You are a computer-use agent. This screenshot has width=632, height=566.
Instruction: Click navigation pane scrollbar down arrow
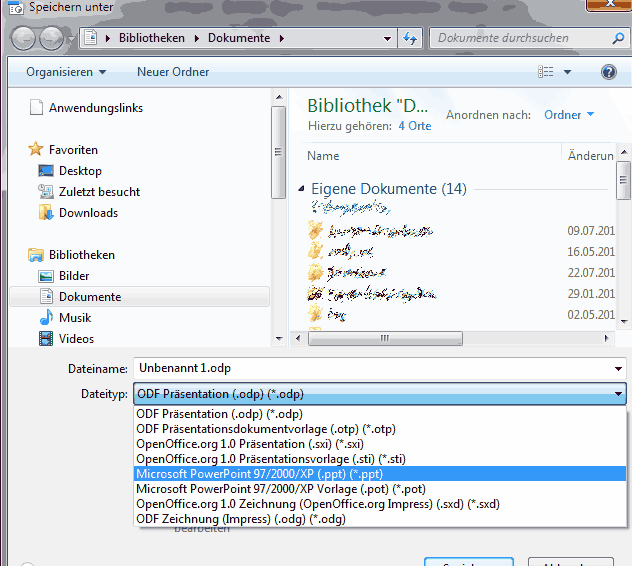pyautogui.click(x=279, y=339)
